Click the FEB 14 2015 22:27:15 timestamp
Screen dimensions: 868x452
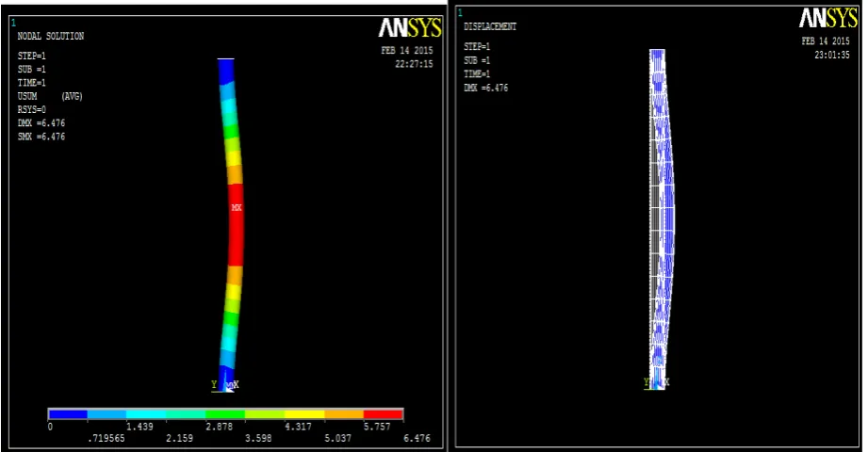(407, 57)
